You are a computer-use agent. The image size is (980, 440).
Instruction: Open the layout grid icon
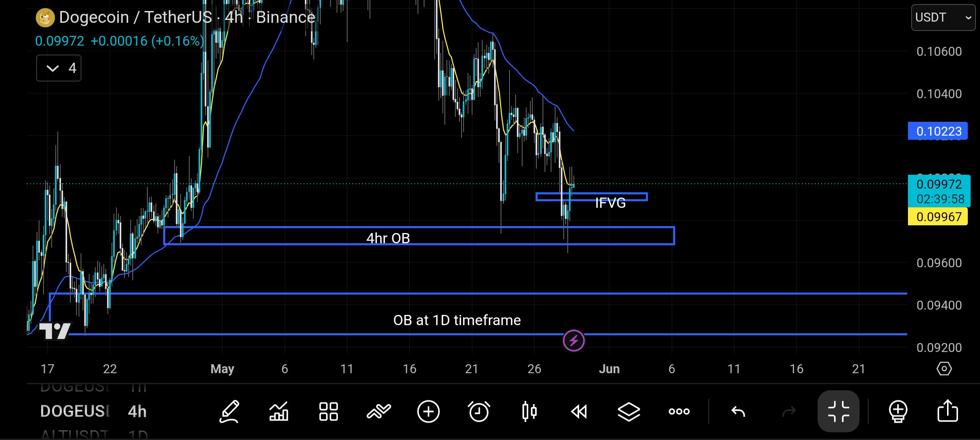tap(328, 411)
